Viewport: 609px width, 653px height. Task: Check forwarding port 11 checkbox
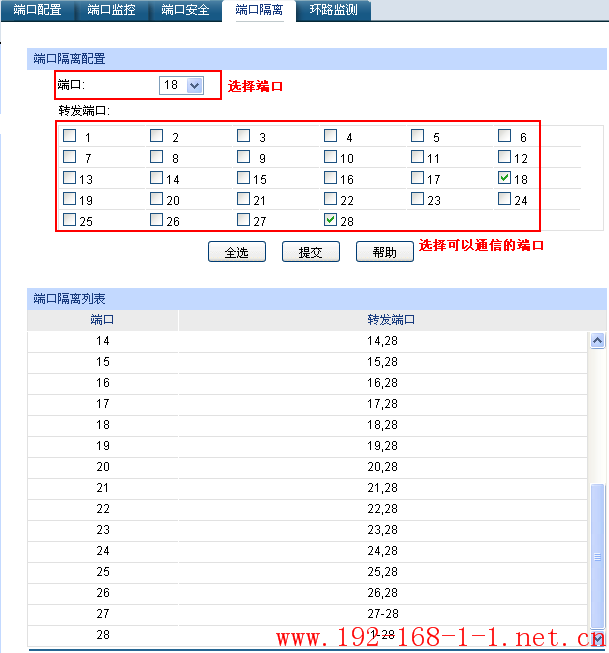point(417,157)
